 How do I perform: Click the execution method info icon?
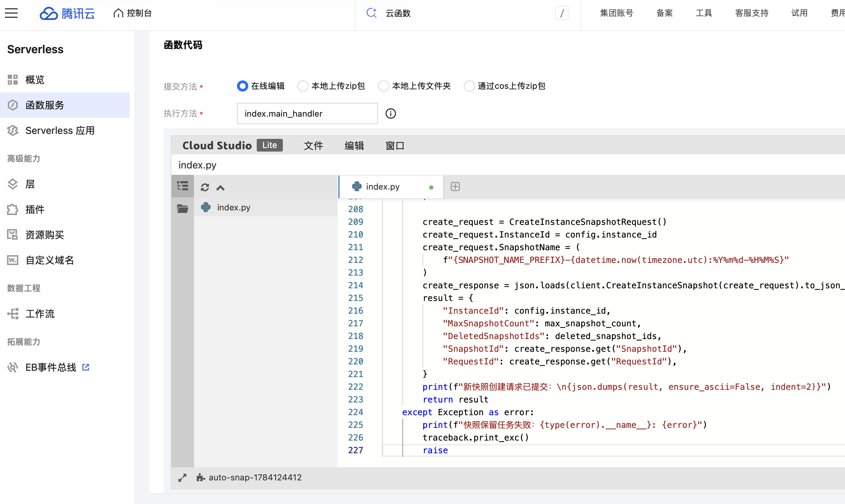point(390,113)
